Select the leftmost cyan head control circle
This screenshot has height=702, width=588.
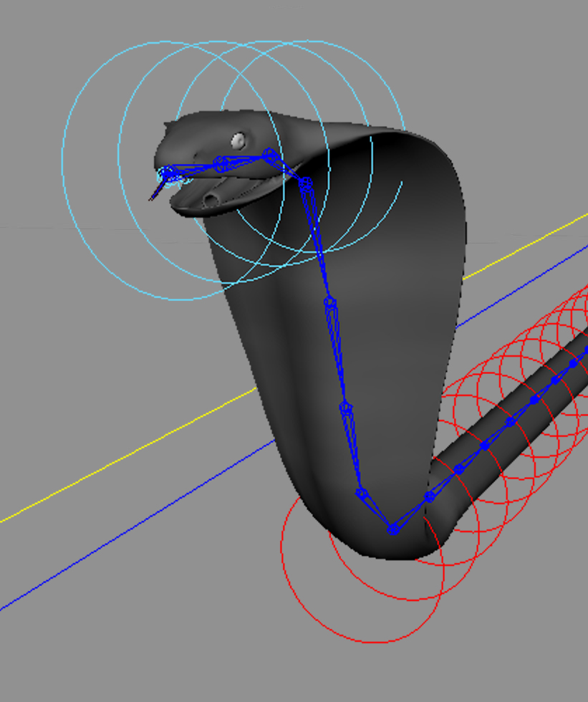[x=63, y=165]
